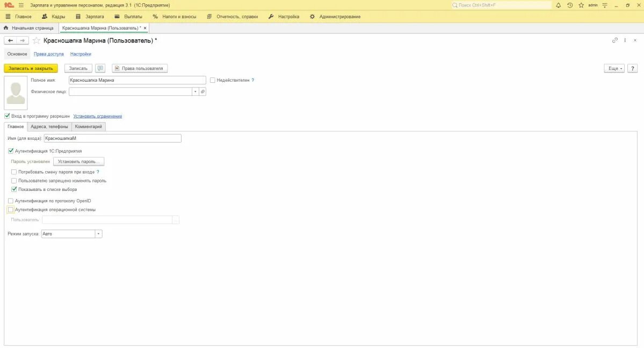Open form's three-dot options menu
Viewport: 644px width, 348px height.
click(x=625, y=40)
